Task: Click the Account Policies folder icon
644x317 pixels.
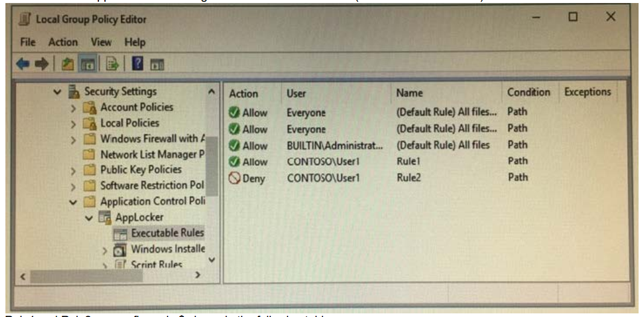Action: [89, 108]
